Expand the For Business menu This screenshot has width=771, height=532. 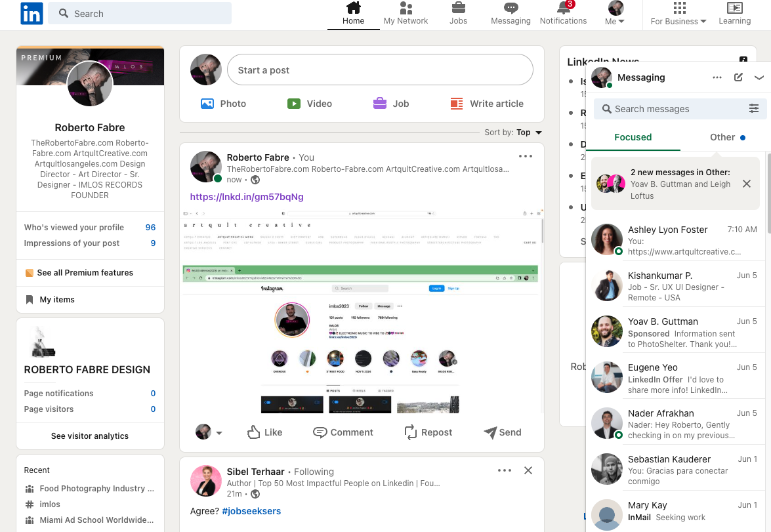click(x=678, y=14)
